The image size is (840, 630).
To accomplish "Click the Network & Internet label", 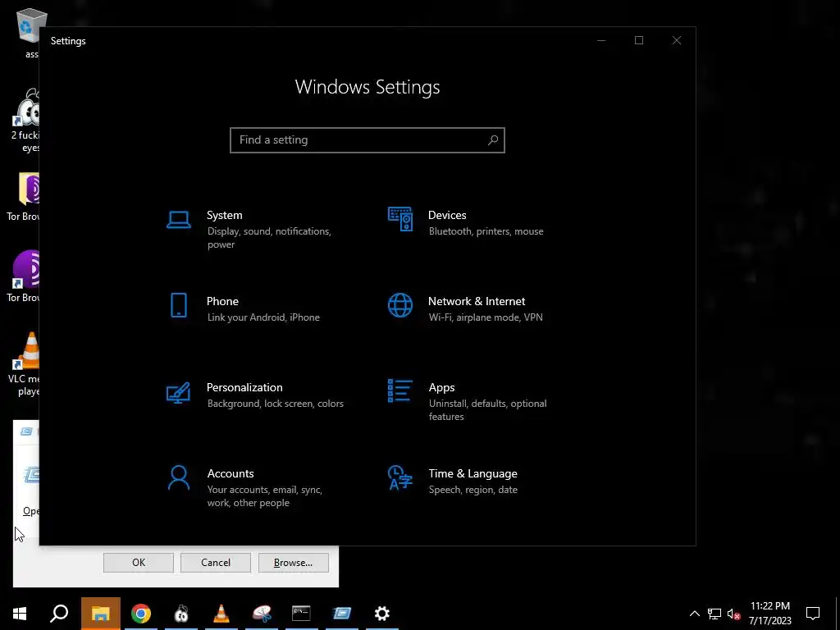I will click(x=477, y=301).
